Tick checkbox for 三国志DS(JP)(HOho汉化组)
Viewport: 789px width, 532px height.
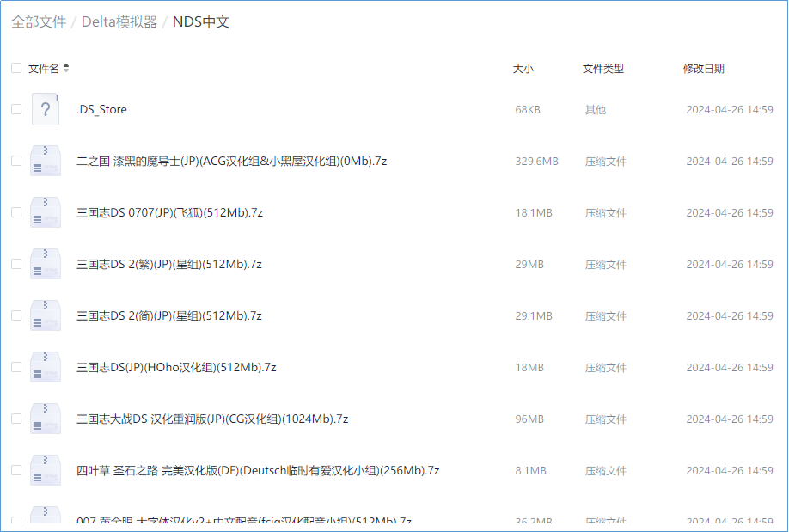pos(16,368)
